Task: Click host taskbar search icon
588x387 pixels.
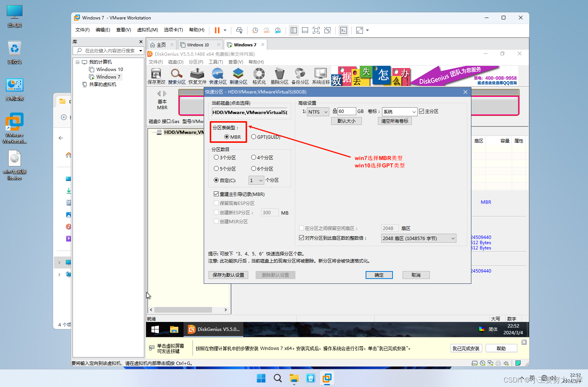Action: [x=278, y=378]
